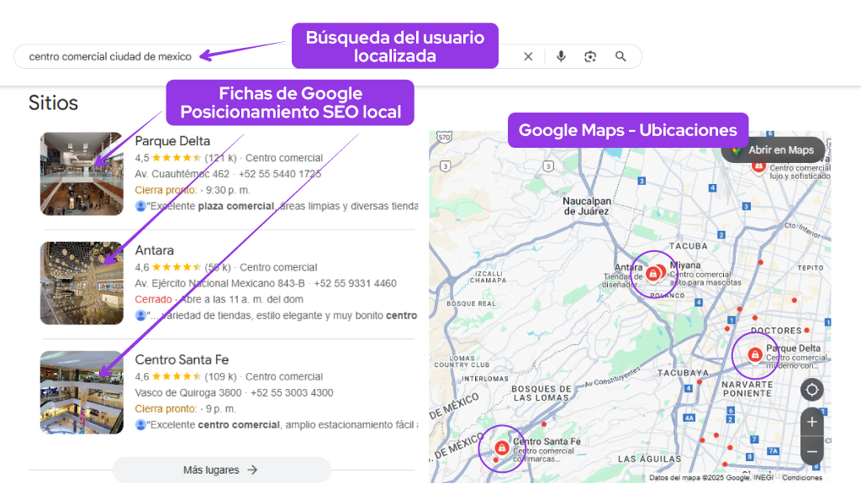
Task: Clear the search box with the X icon
Action: pos(528,56)
